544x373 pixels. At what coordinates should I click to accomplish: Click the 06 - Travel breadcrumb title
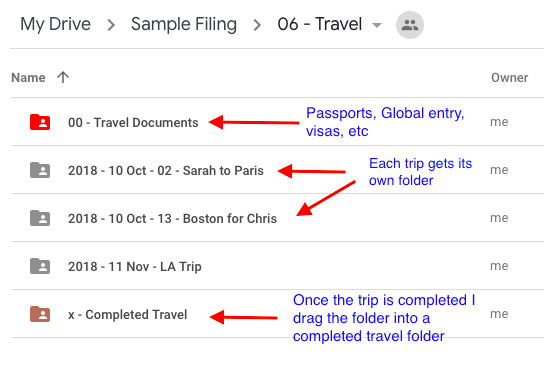point(320,24)
